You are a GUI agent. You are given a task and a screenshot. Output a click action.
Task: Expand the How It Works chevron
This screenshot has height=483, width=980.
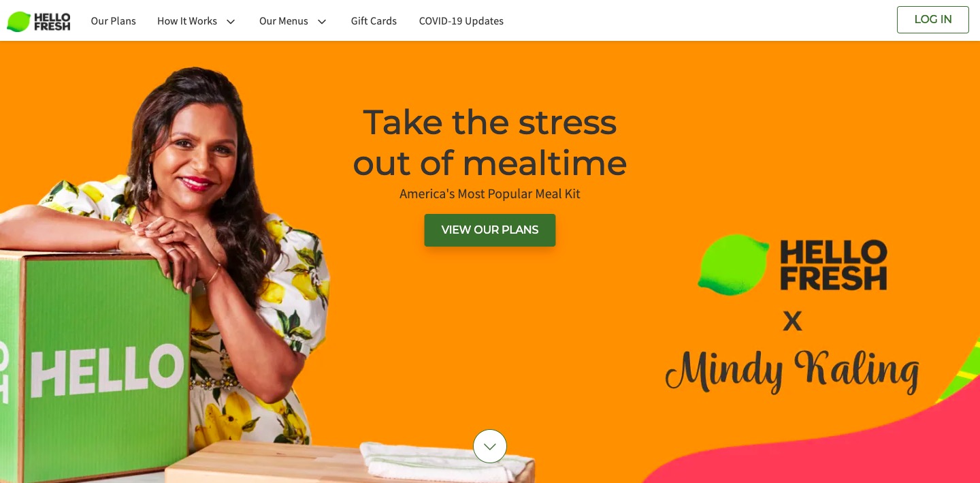[231, 22]
